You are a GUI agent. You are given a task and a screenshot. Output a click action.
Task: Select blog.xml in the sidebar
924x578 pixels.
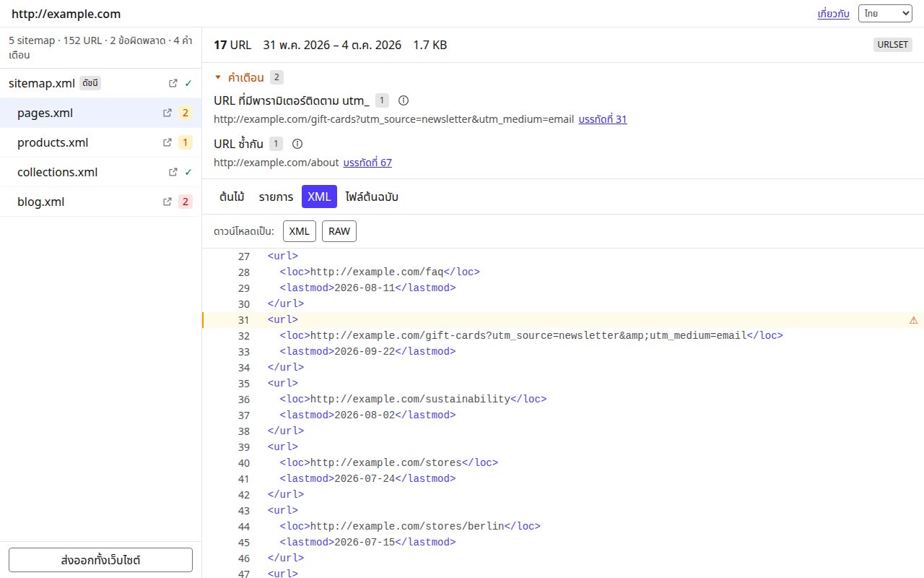(x=100, y=202)
